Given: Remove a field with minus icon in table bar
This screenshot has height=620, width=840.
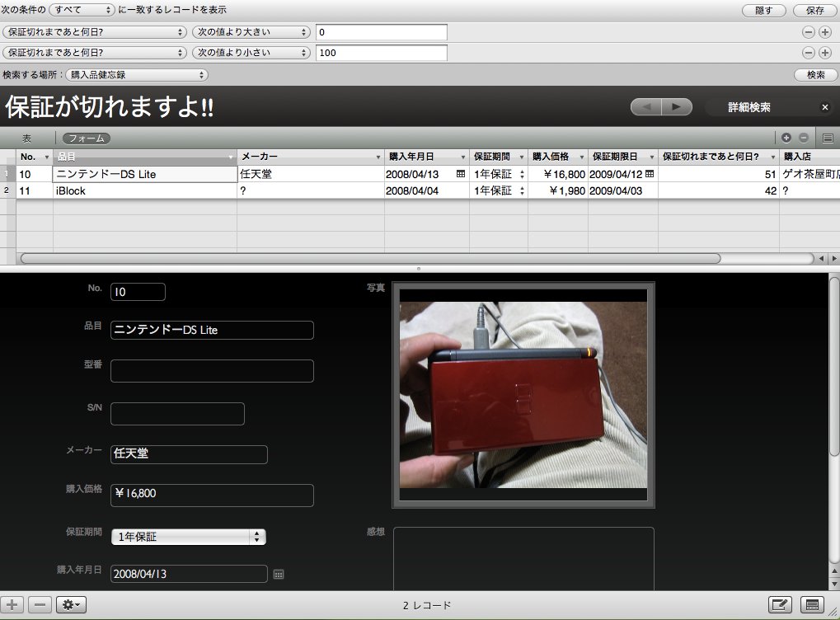Looking at the screenshot, I should pos(804,138).
